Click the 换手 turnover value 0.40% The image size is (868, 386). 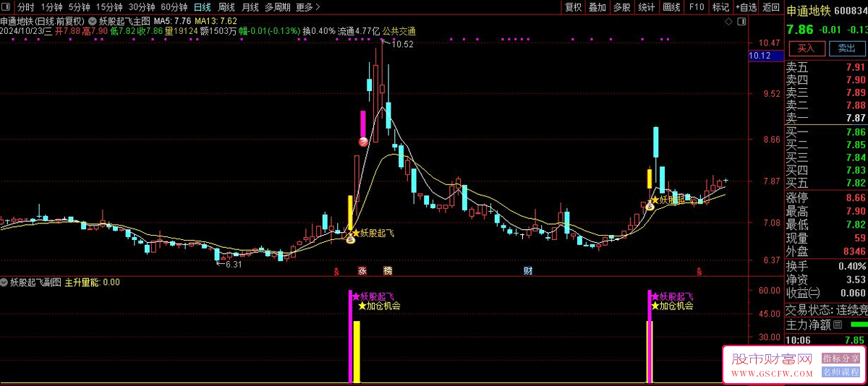pyautogui.click(x=852, y=266)
